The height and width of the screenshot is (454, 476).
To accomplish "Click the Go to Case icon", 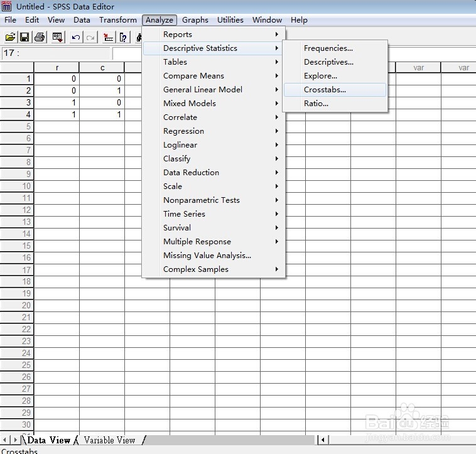I will click(108, 37).
